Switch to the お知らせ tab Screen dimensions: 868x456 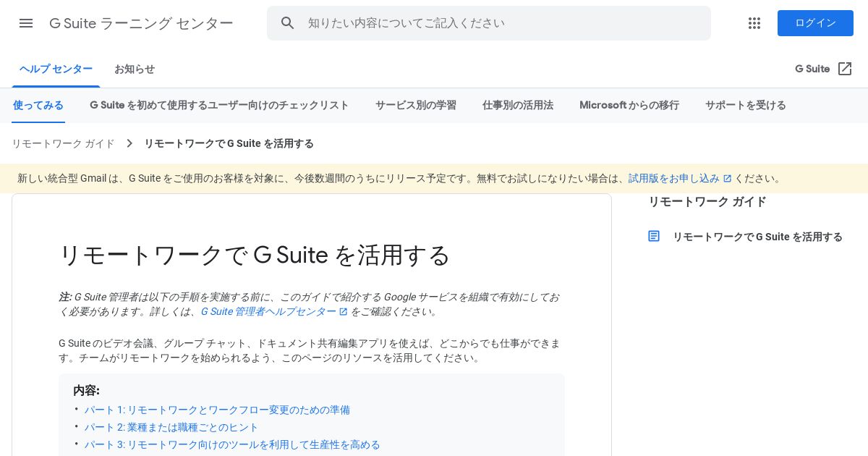click(x=135, y=69)
